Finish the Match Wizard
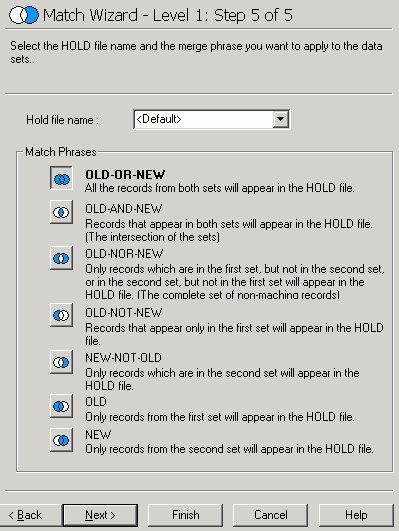 (186, 515)
